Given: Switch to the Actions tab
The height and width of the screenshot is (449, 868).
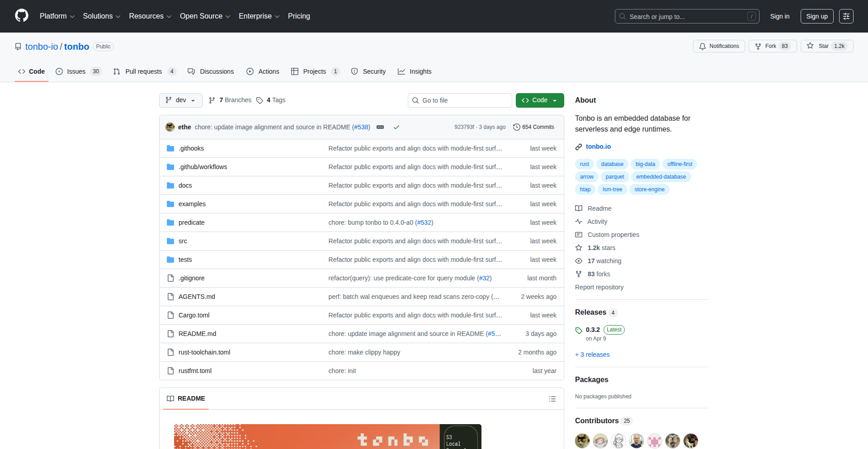Looking at the screenshot, I should (x=263, y=71).
